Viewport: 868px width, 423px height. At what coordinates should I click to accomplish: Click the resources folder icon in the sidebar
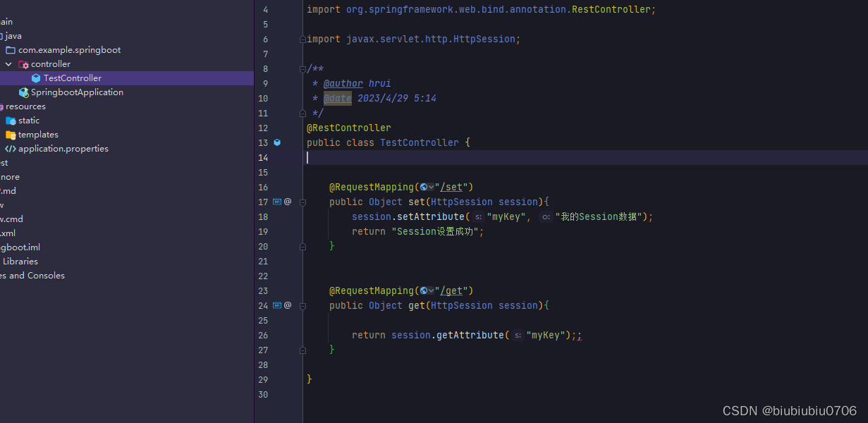4,106
